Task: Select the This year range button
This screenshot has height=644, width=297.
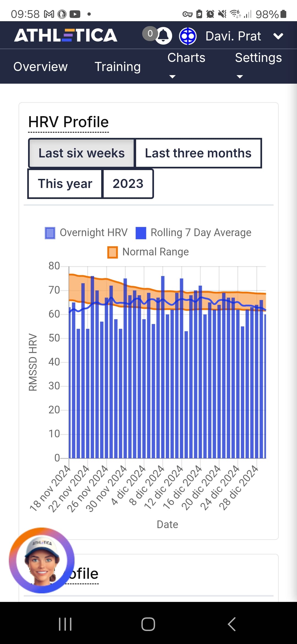Action: point(65,184)
